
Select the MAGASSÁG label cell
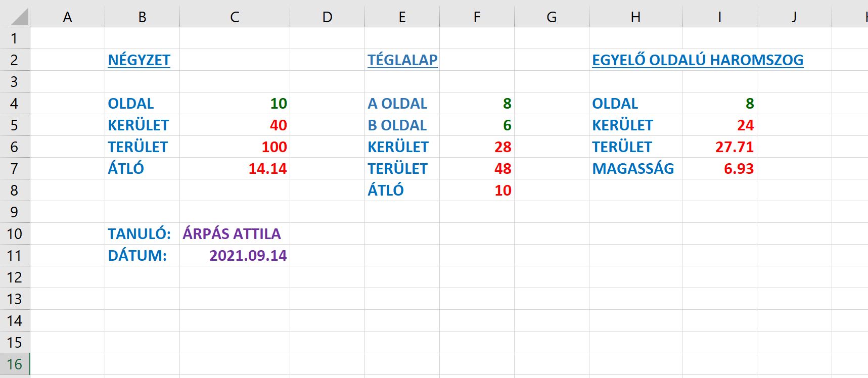[633, 169]
